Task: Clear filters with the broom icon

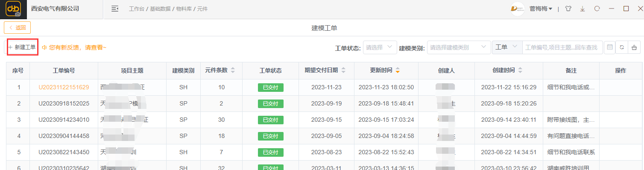Action: [x=635, y=47]
